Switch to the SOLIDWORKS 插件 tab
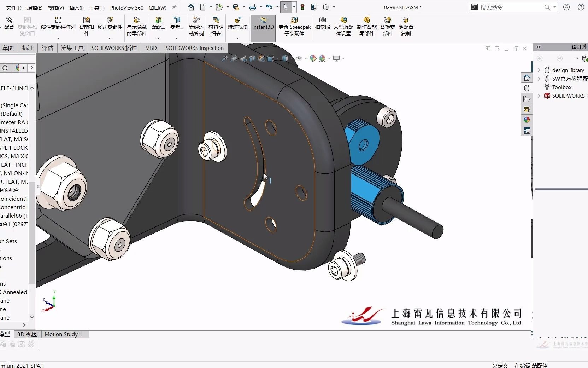The height and width of the screenshot is (368, 588). (114, 48)
